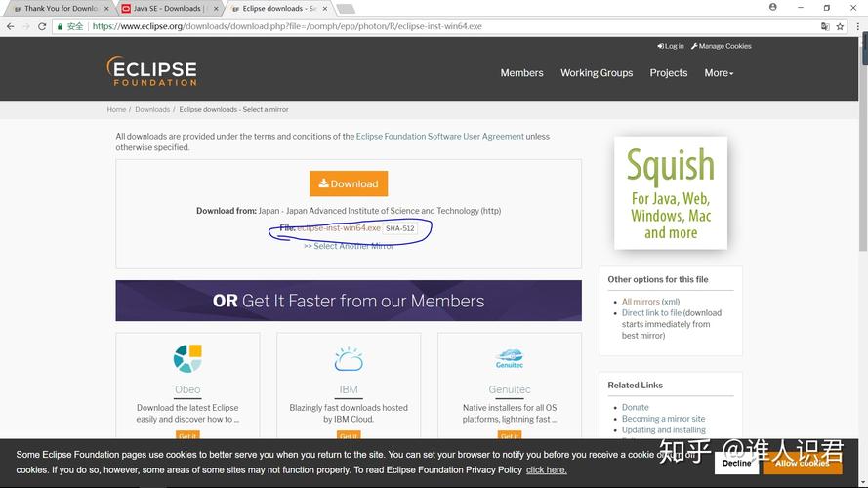The image size is (868, 488).
Task: Click the SHA-512 button
Action: 399,228
